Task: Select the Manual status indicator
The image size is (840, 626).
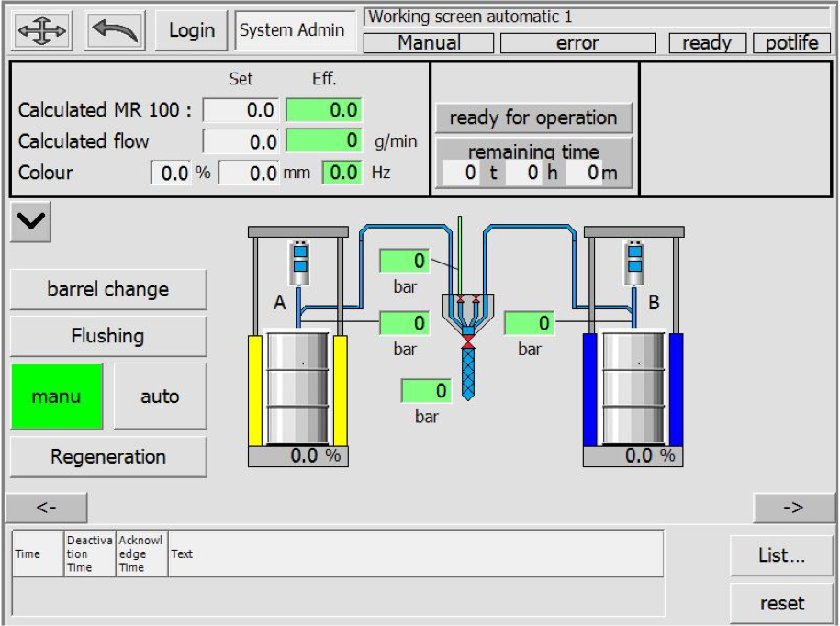Action: click(429, 43)
